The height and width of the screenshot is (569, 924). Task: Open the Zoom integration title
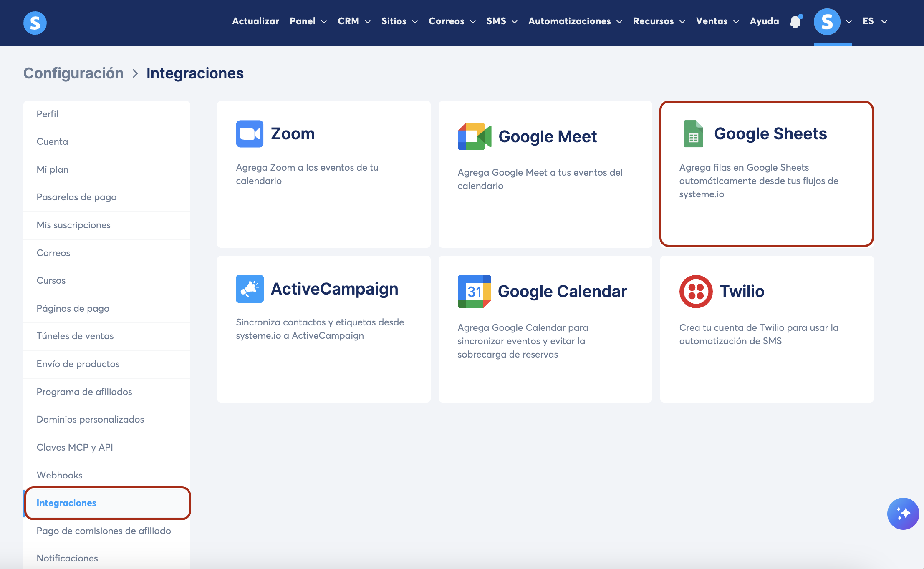click(293, 134)
